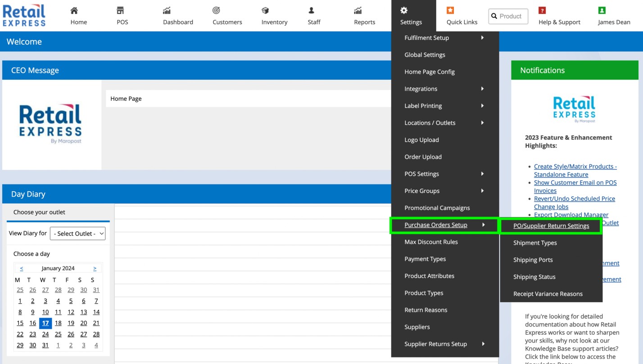Pick day 24 in January calendar
This screenshot has width=643, height=364.
[x=45, y=334]
